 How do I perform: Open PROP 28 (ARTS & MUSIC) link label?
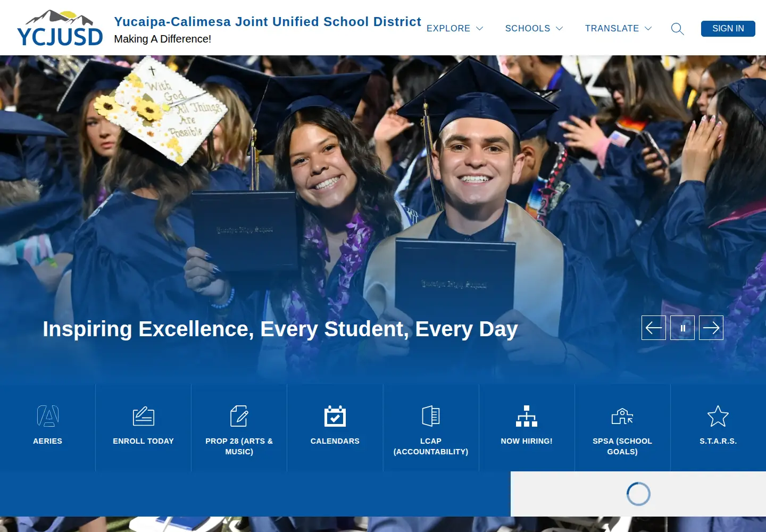pyautogui.click(x=239, y=446)
